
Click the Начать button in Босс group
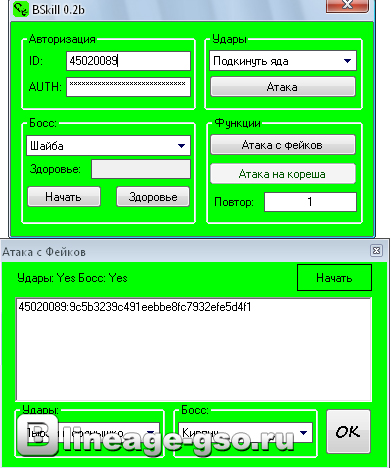[64, 197]
